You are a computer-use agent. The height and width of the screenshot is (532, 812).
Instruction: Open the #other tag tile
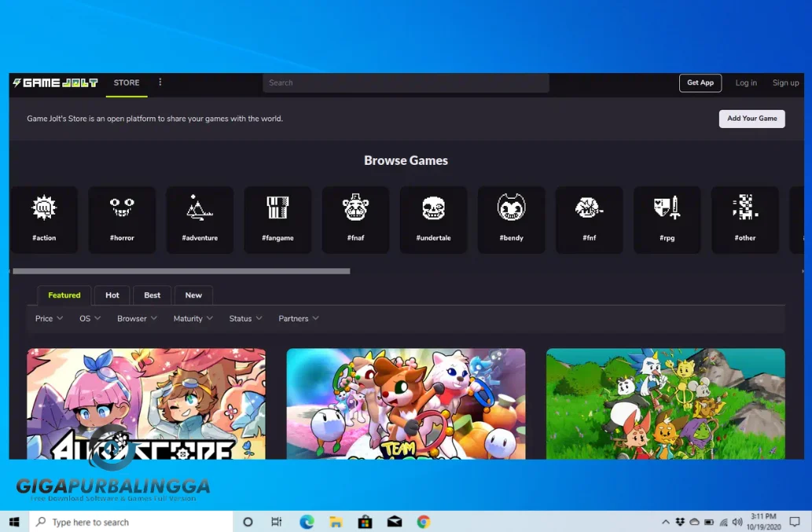point(745,220)
